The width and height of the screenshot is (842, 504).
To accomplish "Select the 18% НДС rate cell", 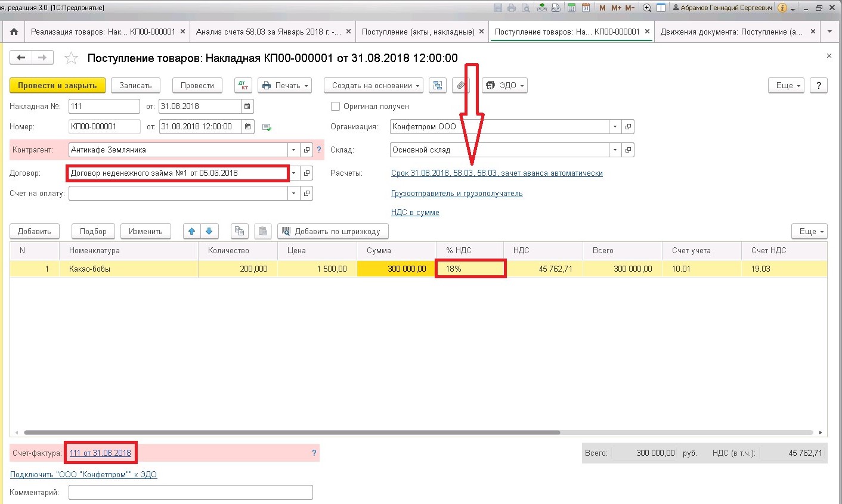I will click(x=470, y=269).
